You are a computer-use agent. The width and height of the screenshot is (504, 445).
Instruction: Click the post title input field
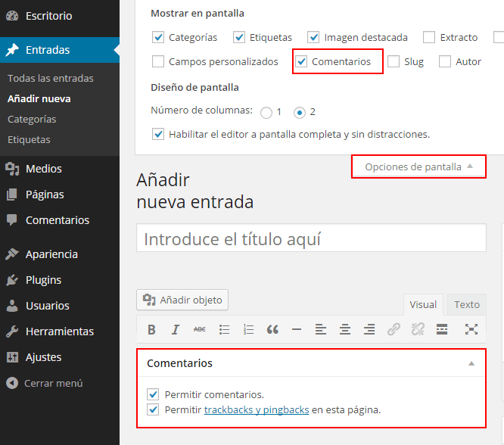point(311,238)
